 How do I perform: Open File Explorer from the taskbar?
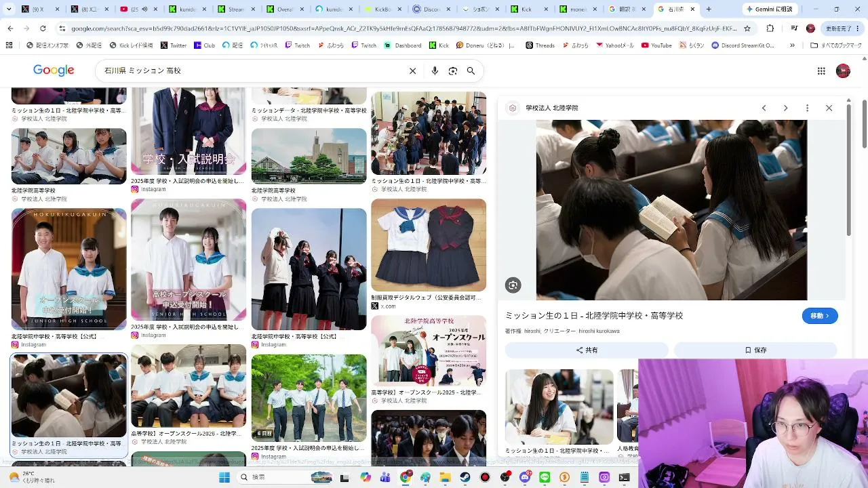point(446,477)
